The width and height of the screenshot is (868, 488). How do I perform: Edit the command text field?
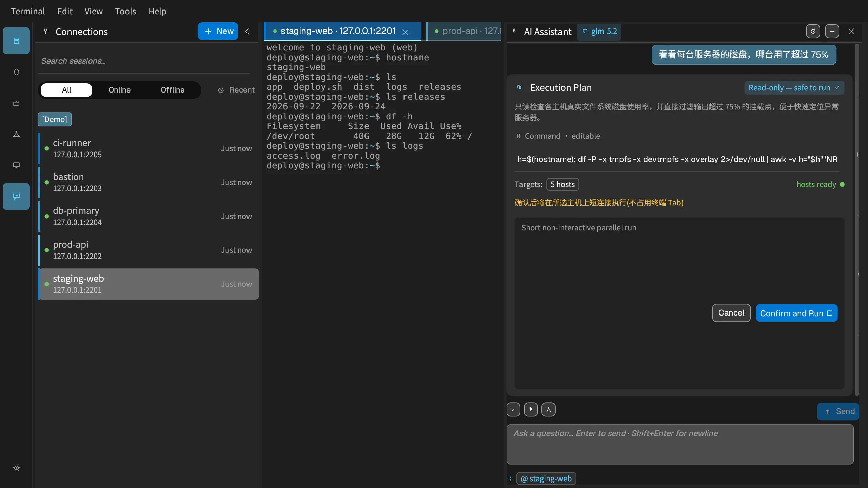[x=677, y=159]
